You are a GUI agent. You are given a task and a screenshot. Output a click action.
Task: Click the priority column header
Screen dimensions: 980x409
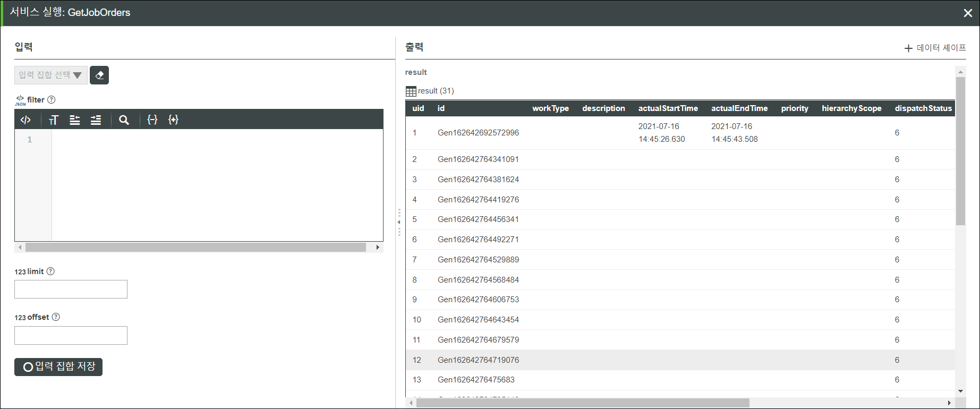pos(795,108)
